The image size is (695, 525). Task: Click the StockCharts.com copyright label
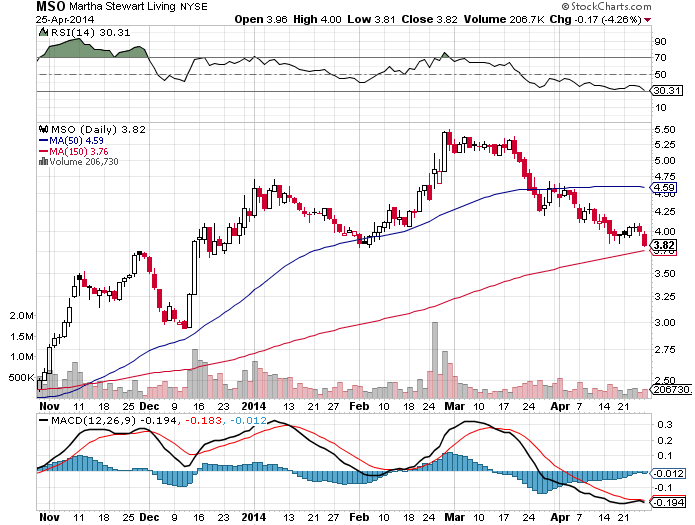click(x=606, y=7)
